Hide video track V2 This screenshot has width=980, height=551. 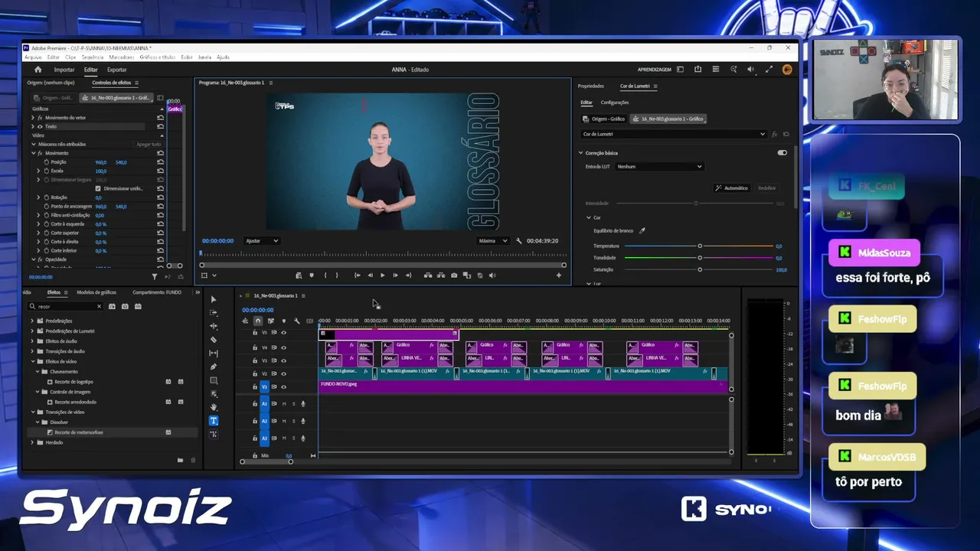click(283, 373)
